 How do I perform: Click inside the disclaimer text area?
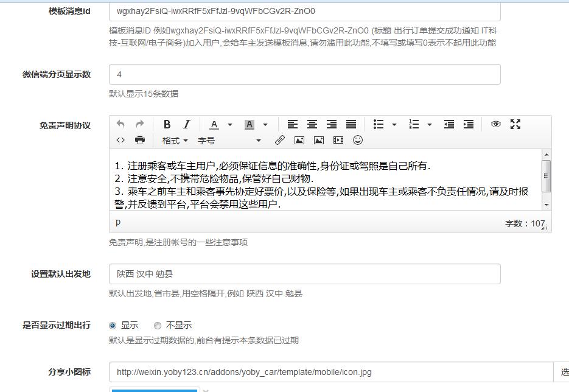click(326, 180)
